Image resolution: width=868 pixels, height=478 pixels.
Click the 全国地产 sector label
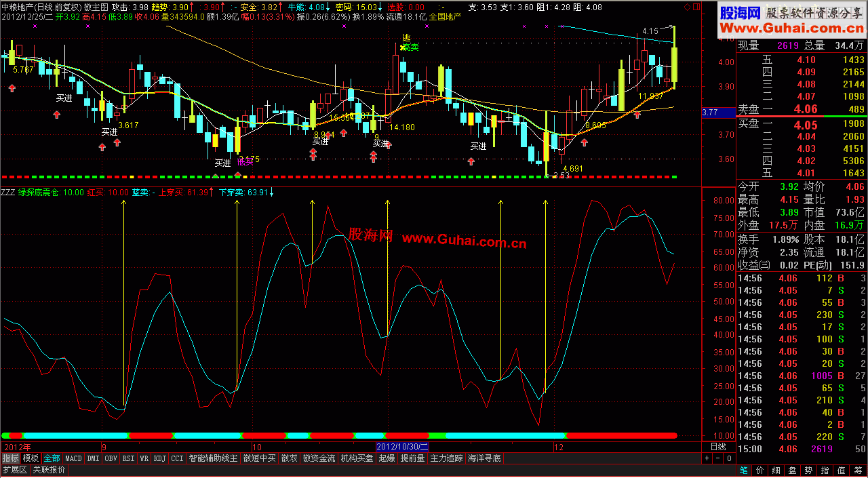[445, 16]
